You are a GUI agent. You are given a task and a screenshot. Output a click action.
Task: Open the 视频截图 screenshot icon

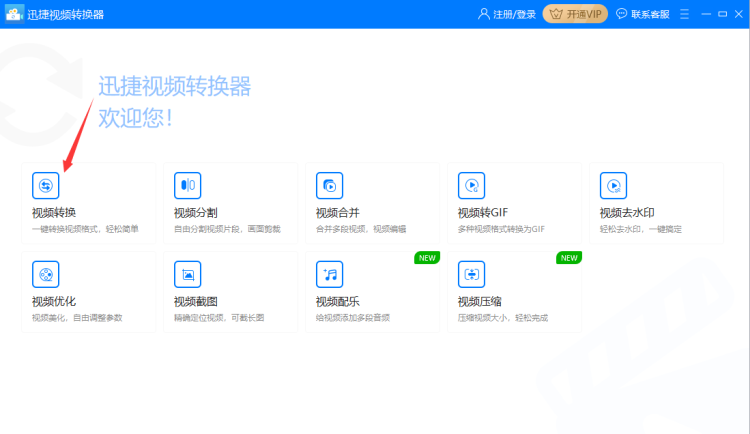click(x=188, y=274)
